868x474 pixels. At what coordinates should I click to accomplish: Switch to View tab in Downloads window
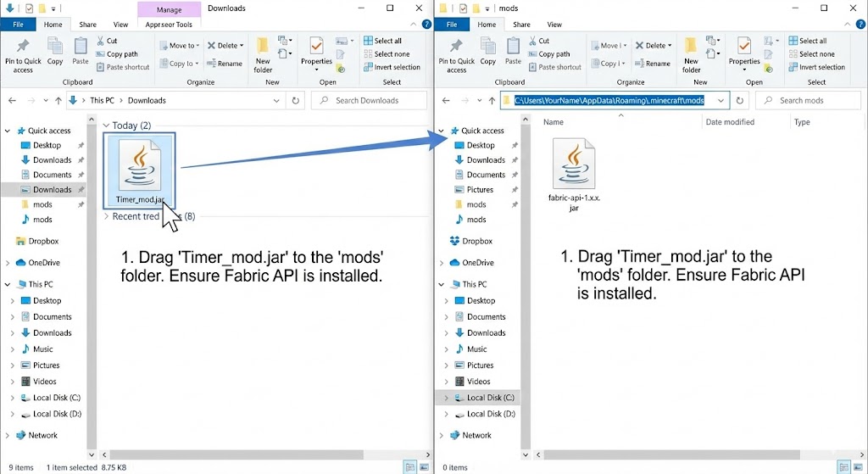click(x=120, y=25)
